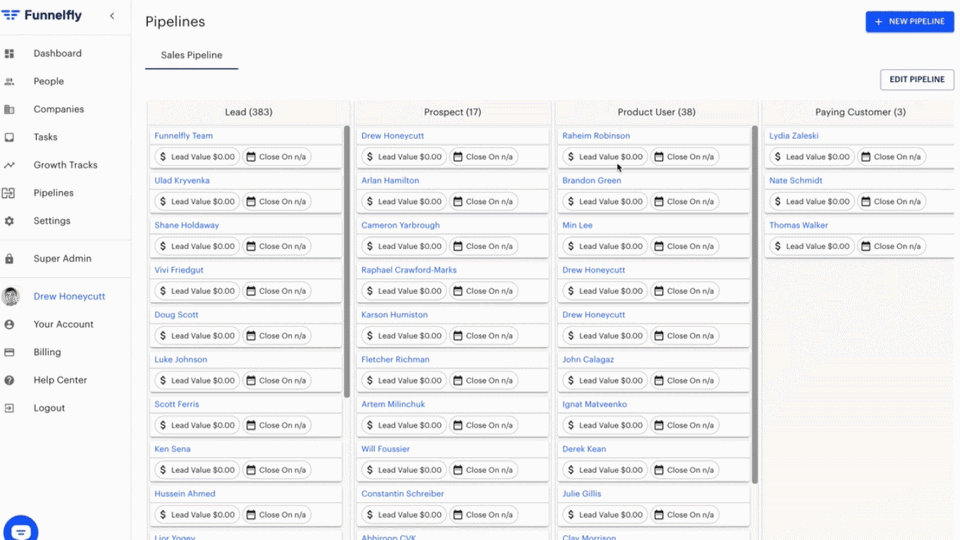Click the Funnelfly logo
The width and height of the screenshot is (960, 540).
(x=42, y=15)
